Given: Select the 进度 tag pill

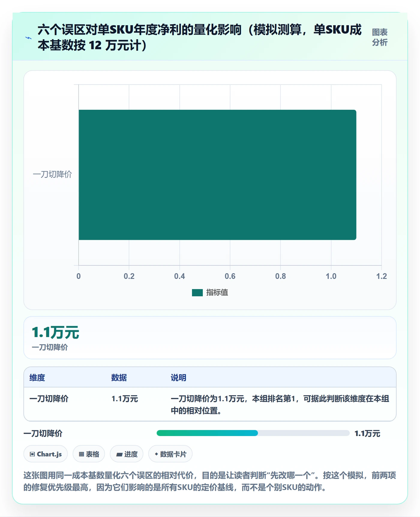Looking at the screenshot, I should (127, 454).
